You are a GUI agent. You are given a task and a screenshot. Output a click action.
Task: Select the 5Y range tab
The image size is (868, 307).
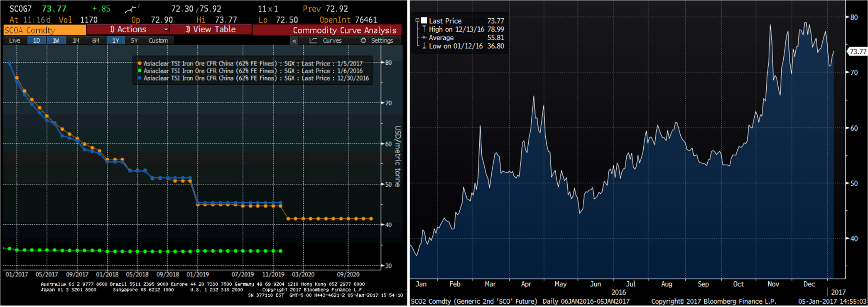pos(134,40)
